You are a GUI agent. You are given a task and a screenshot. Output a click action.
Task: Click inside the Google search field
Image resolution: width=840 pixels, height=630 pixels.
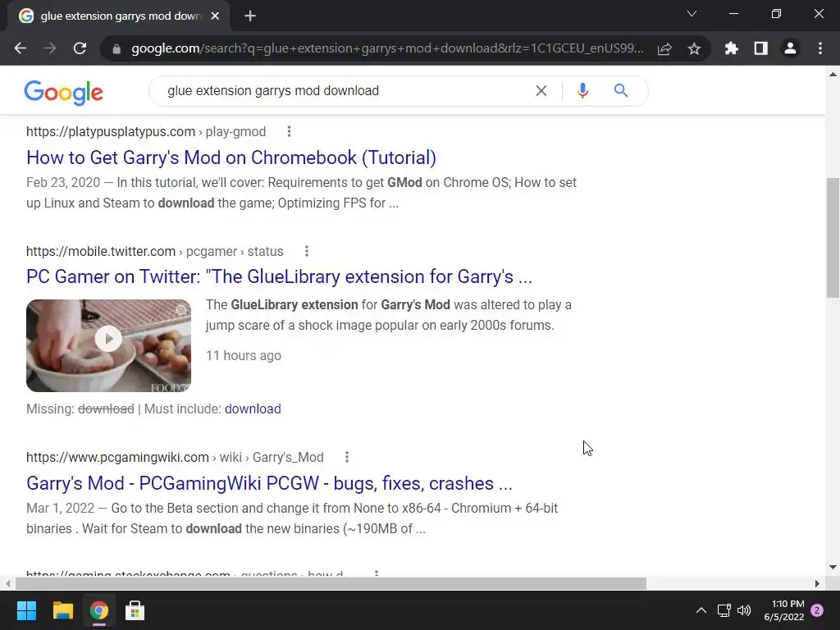pyautogui.click(x=343, y=90)
